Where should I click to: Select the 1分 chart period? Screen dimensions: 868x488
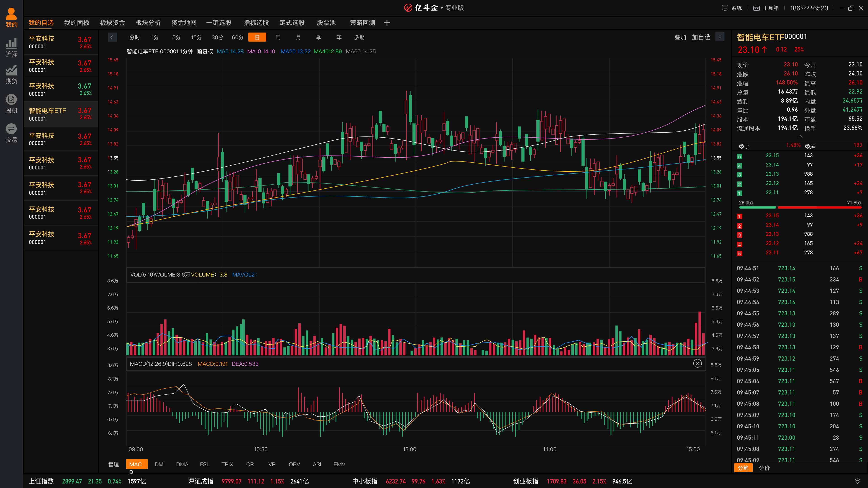pyautogui.click(x=155, y=37)
